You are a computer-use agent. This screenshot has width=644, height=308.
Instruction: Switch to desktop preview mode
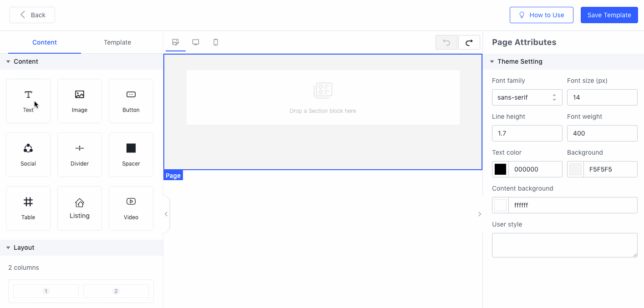196,42
